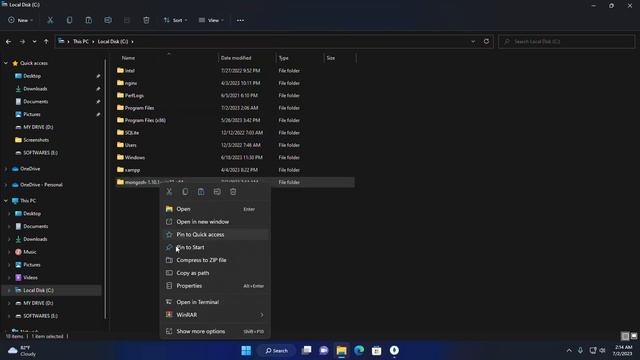Choose Open in Terminal

click(x=215, y=302)
